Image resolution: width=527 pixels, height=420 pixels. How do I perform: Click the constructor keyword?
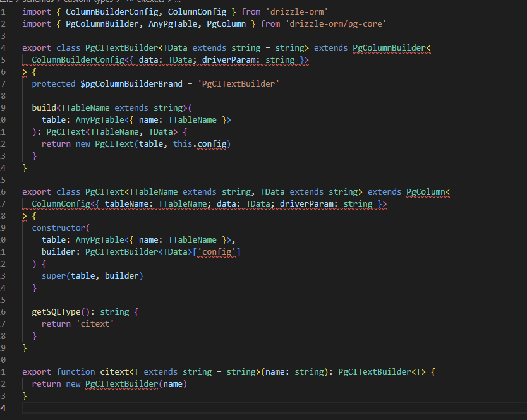point(59,228)
